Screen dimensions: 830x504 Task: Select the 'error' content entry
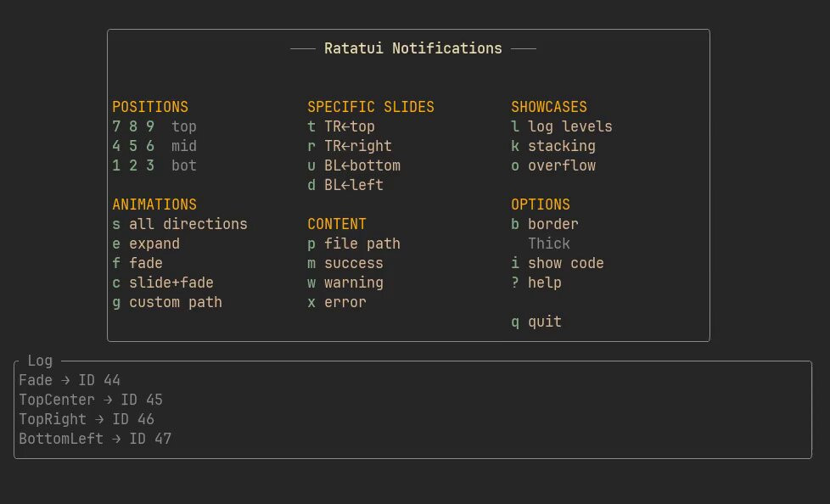point(345,303)
